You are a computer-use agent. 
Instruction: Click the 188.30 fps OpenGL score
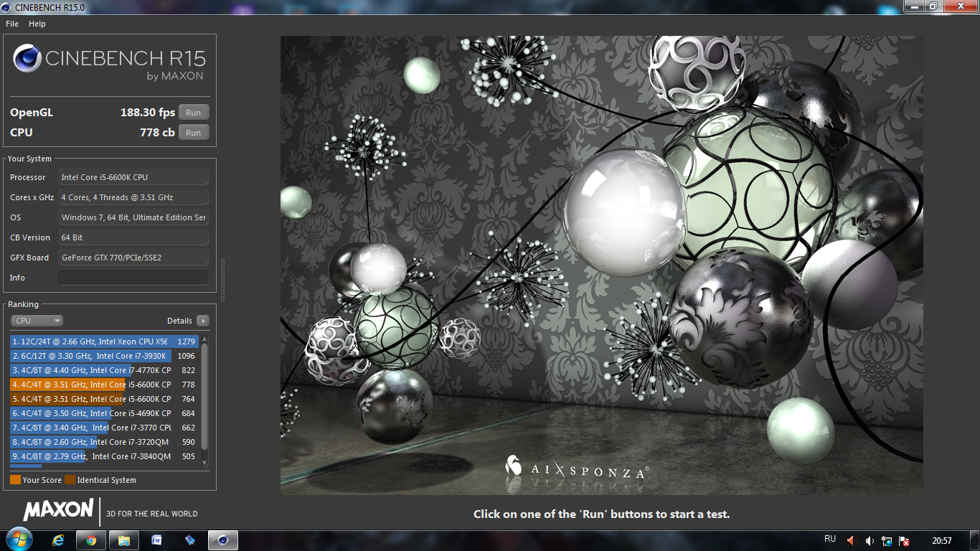coord(148,113)
